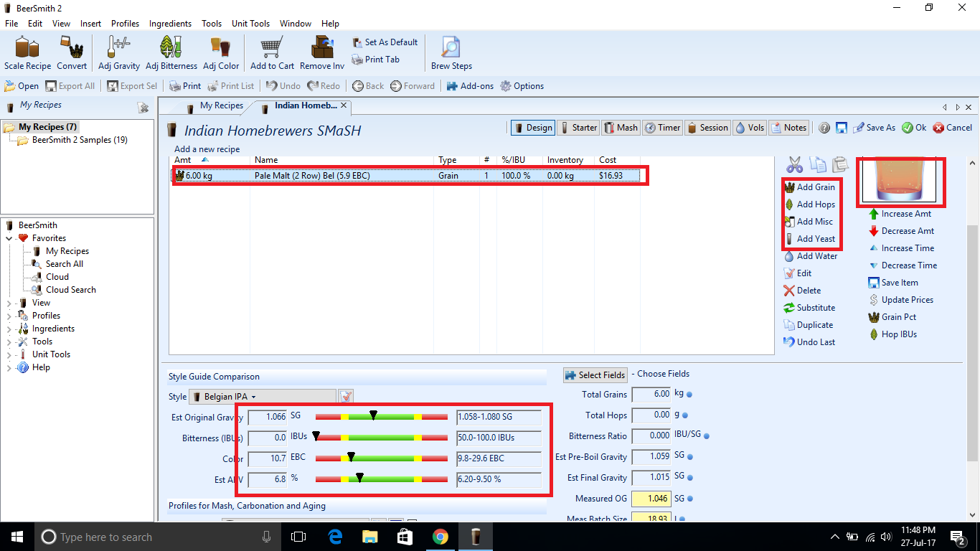Expand the Profiles tree node
Viewport: 980px width, 551px height.
click(9, 316)
